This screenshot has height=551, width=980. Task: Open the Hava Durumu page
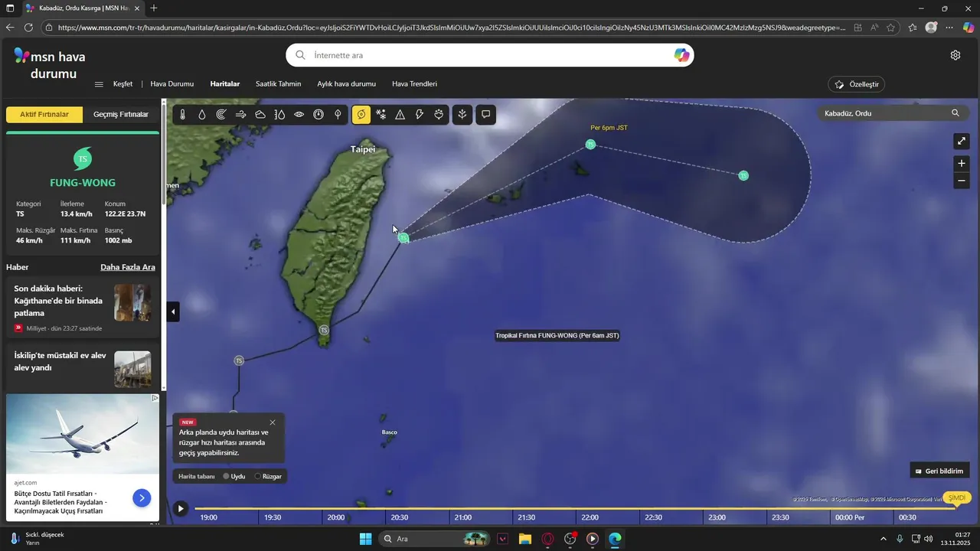click(172, 84)
